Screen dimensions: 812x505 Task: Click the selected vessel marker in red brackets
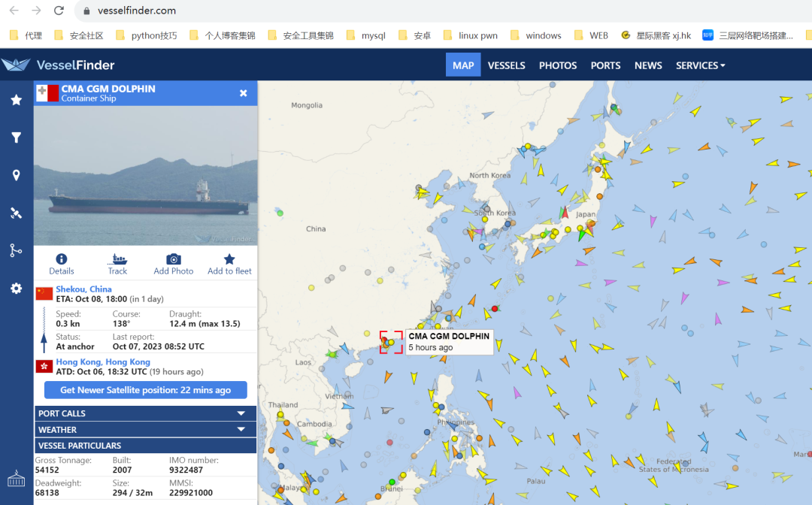pos(391,342)
